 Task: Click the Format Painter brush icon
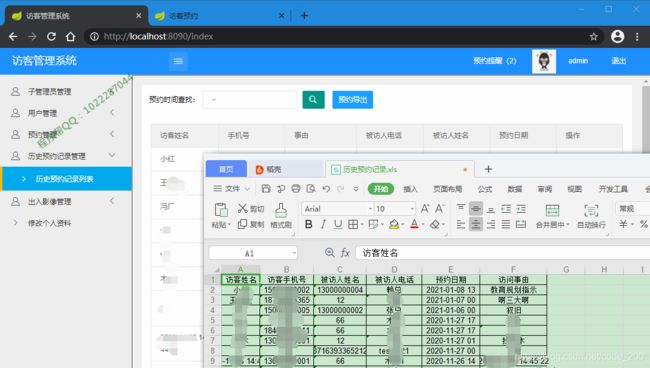[281, 215]
